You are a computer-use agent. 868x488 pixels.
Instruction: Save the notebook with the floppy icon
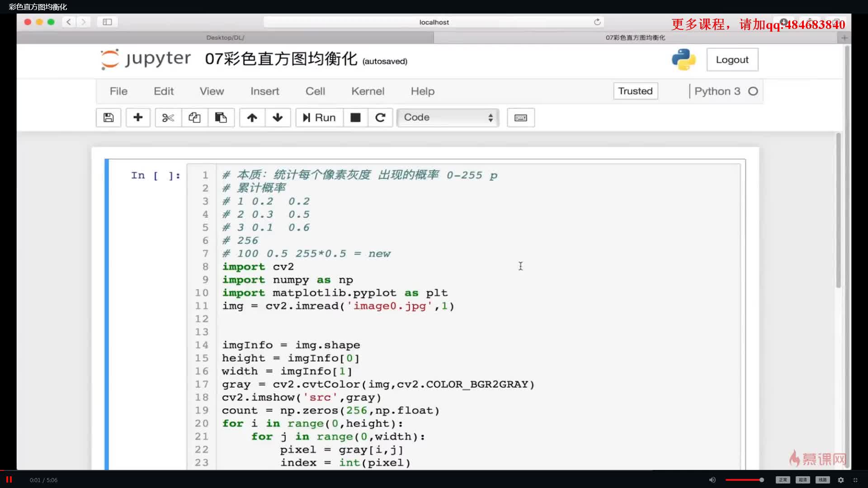coord(108,117)
